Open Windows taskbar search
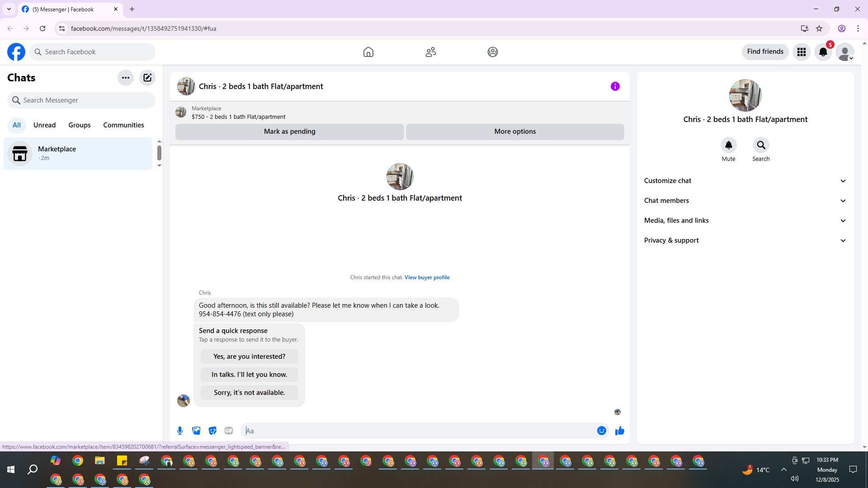868x488 pixels. click(33, 470)
